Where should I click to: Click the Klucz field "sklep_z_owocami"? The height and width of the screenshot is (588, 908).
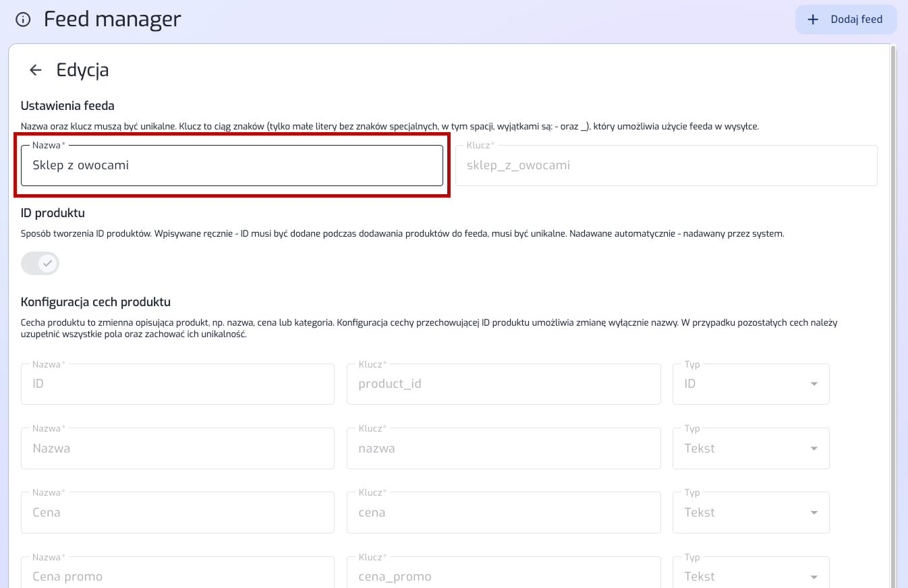(x=666, y=165)
